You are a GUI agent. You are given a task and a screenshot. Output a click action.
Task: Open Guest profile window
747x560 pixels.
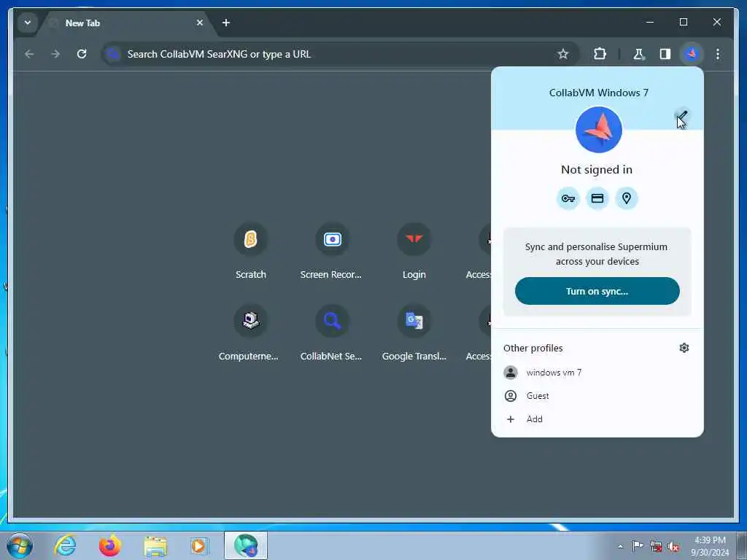point(597,396)
